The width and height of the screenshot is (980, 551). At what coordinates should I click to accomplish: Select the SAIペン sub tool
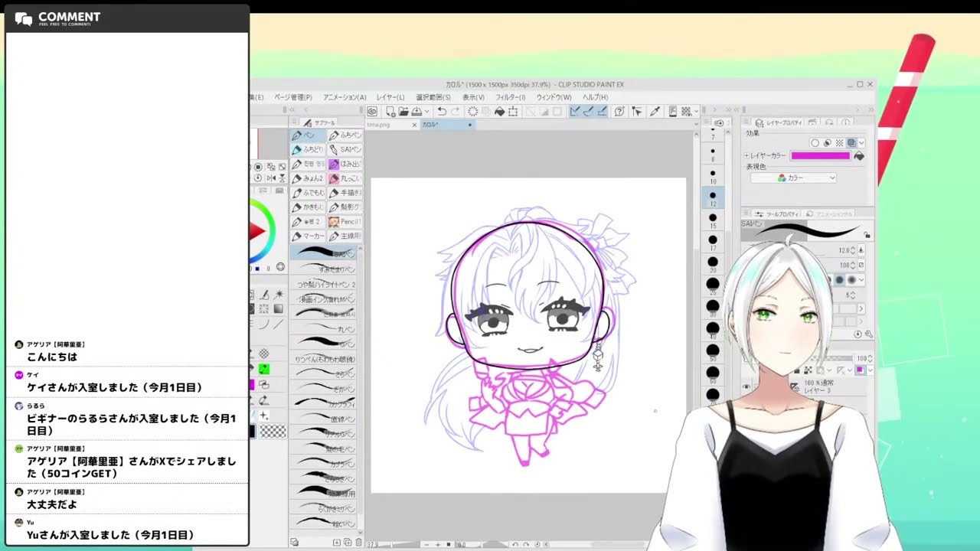tap(345, 149)
